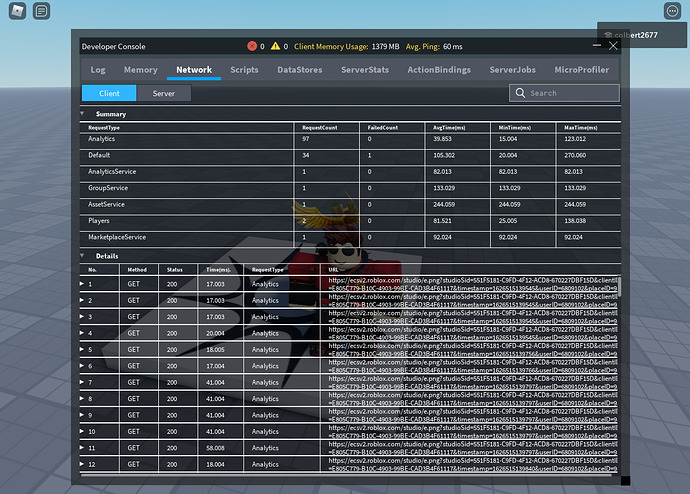
Task: Select the Players summary row label
Action: (x=99, y=221)
